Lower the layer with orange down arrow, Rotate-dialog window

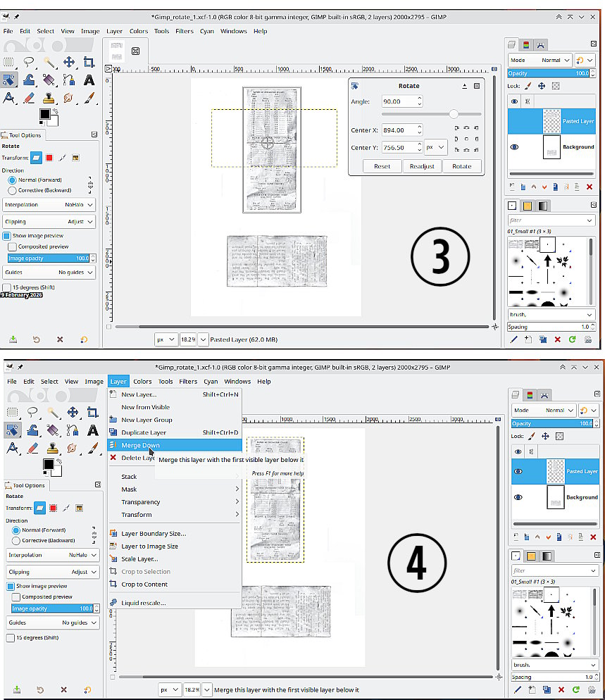point(544,187)
